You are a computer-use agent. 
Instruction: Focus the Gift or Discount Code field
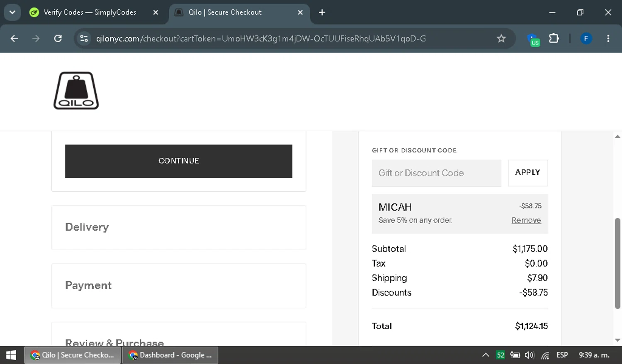(437, 173)
